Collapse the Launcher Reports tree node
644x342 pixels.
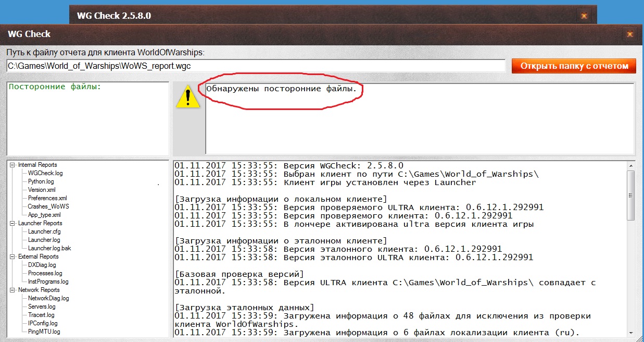tap(13, 223)
